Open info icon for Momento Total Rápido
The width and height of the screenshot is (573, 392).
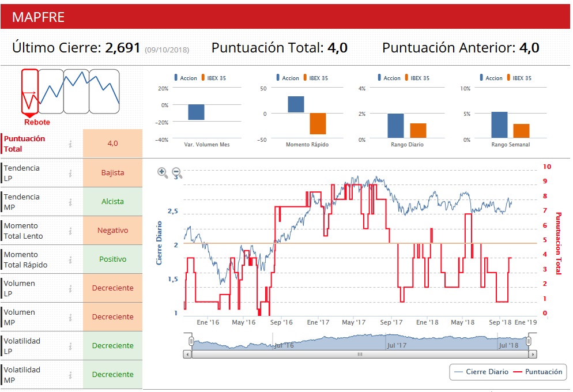[x=70, y=260]
